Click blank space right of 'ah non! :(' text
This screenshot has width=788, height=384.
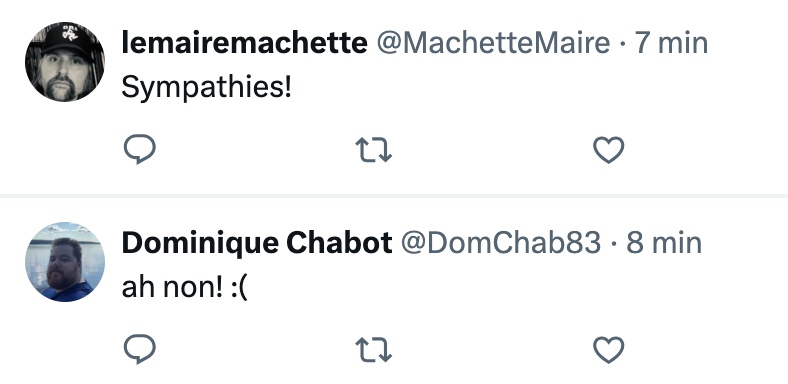pos(503,288)
